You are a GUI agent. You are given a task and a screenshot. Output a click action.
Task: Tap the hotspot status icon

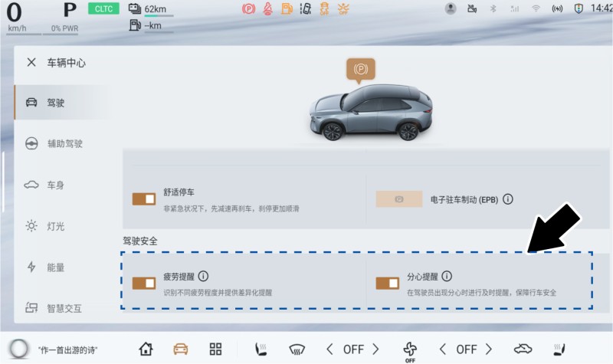pos(557,8)
